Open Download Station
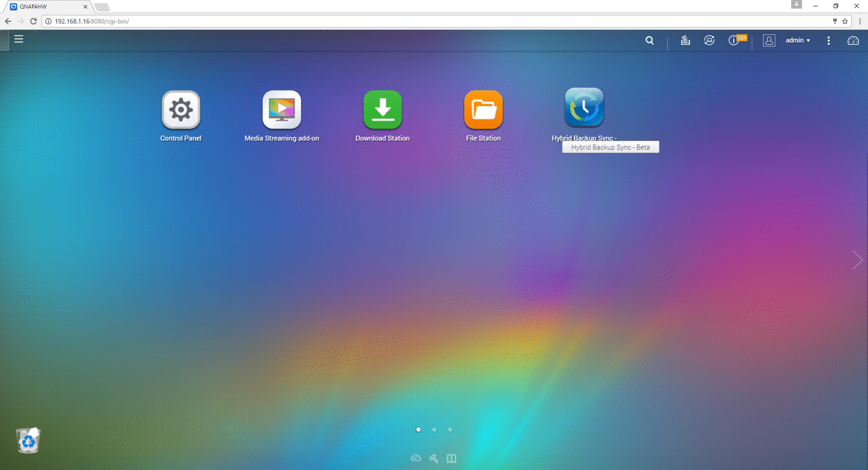This screenshot has width=868, height=470. 382,110
